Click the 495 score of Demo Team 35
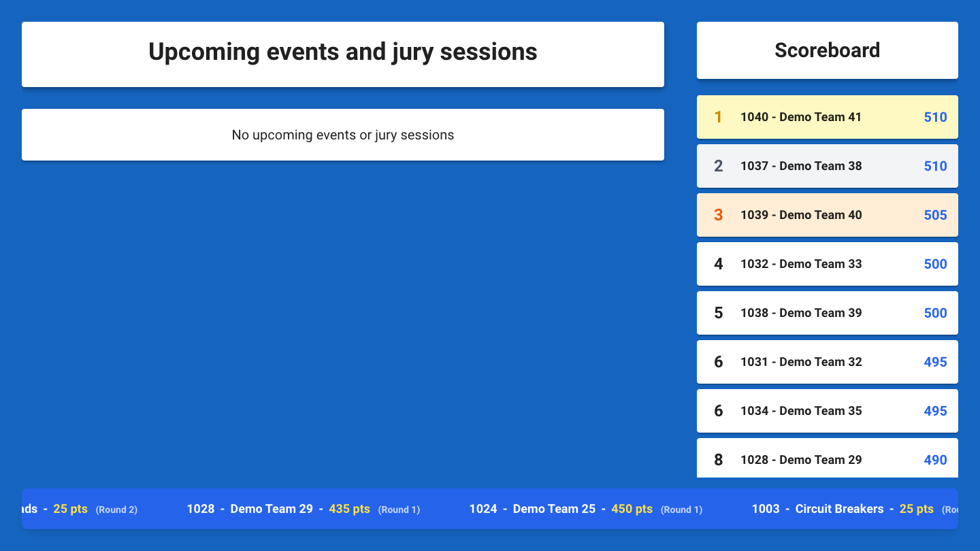Image resolution: width=980 pixels, height=551 pixels. pyautogui.click(x=935, y=411)
